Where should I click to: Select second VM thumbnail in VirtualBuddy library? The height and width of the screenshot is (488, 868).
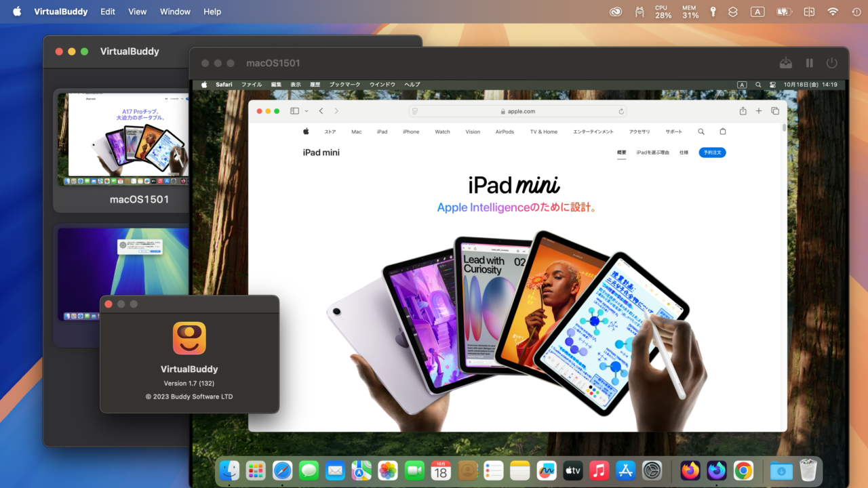pyautogui.click(x=122, y=274)
